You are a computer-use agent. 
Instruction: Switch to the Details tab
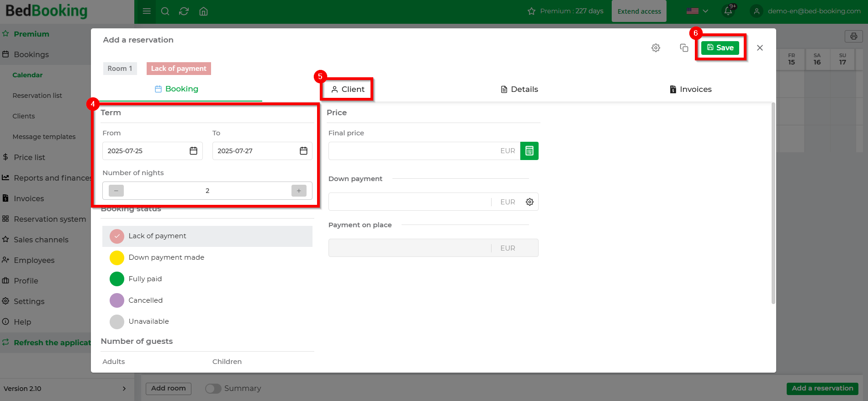[x=519, y=89]
